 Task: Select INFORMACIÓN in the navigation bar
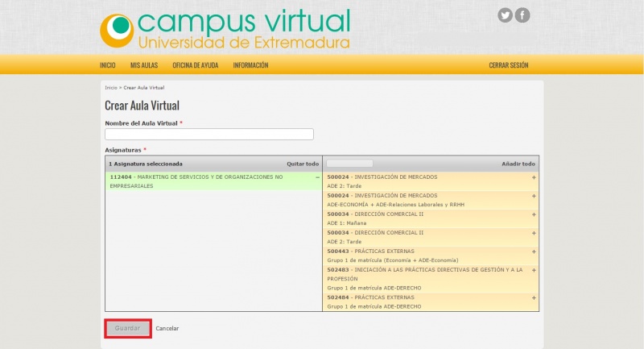point(250,65)
